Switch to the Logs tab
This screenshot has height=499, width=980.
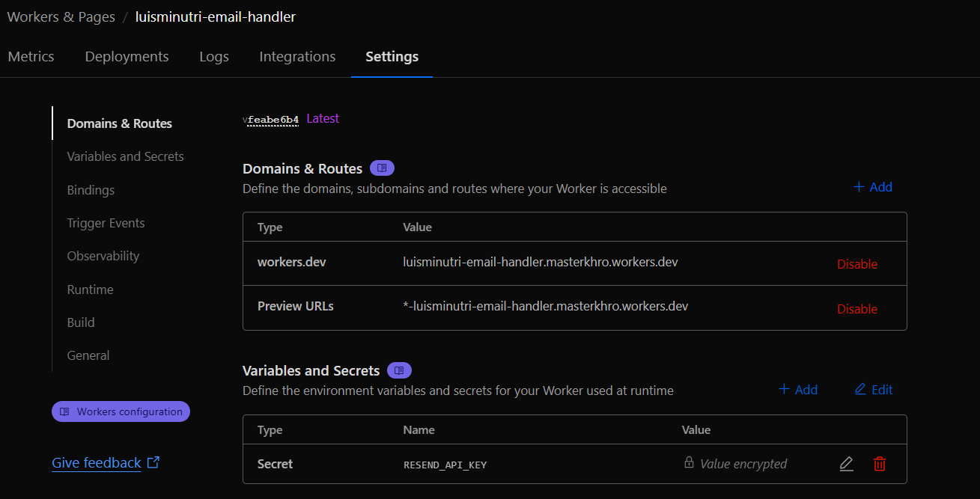214,56
